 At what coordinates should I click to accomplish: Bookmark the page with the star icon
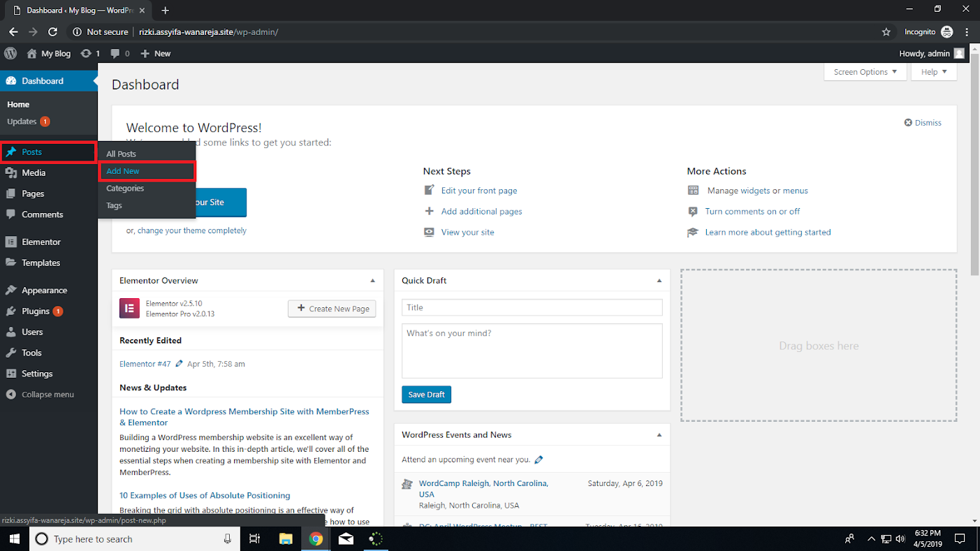tap(886, 32)
